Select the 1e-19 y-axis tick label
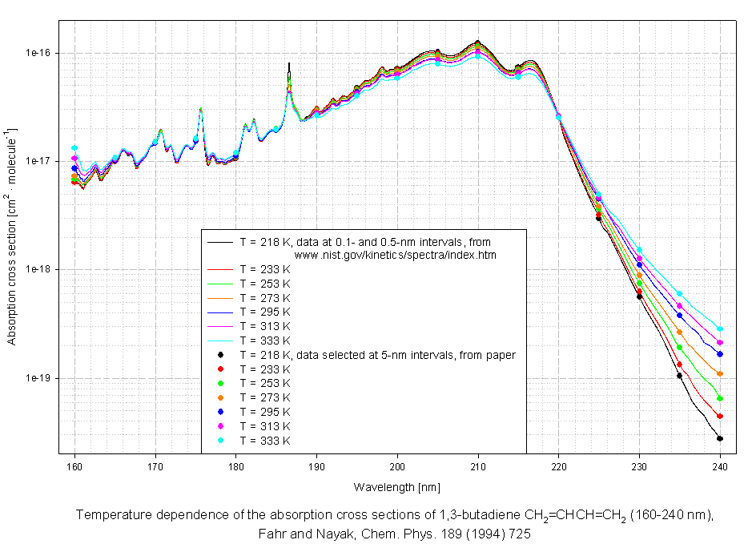This screenshot has height=544, width=756. tap(40, 378)
